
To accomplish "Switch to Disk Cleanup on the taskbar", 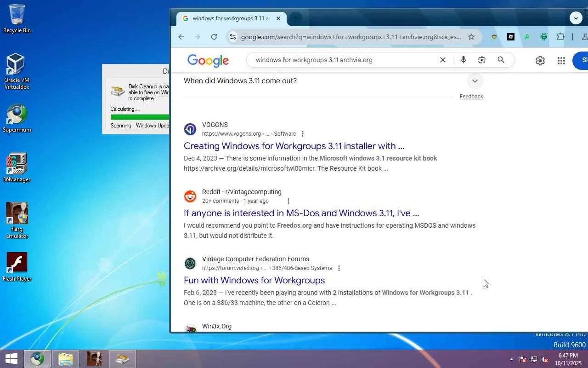I will pos(123,359).
